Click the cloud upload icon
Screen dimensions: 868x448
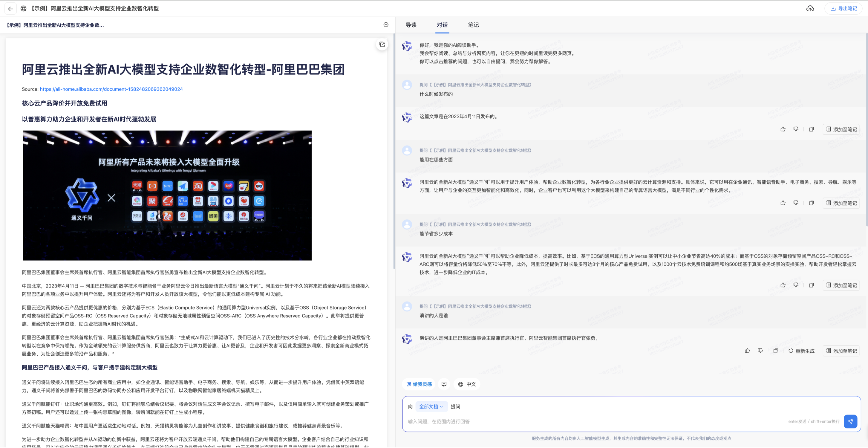point(810,9)
